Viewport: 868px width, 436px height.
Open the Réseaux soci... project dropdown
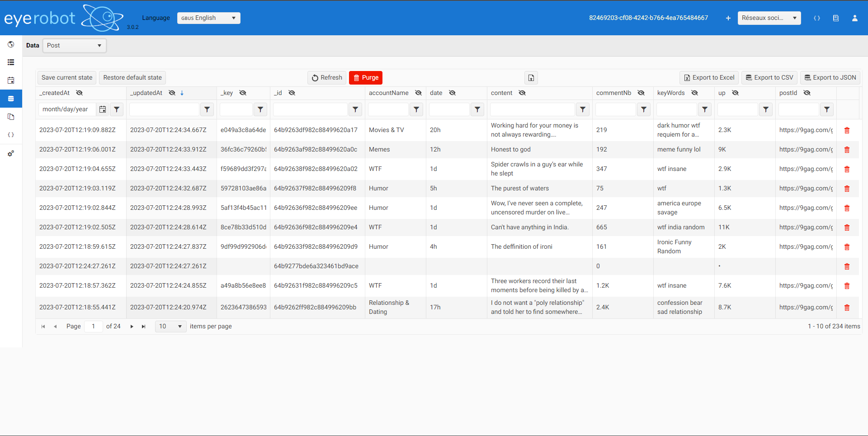tap(769, 18)
